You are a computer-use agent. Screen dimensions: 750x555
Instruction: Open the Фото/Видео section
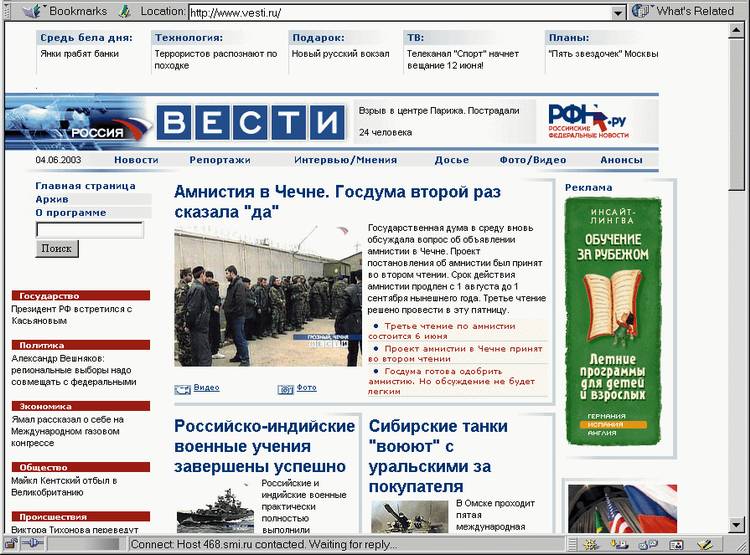coord(533,160)
